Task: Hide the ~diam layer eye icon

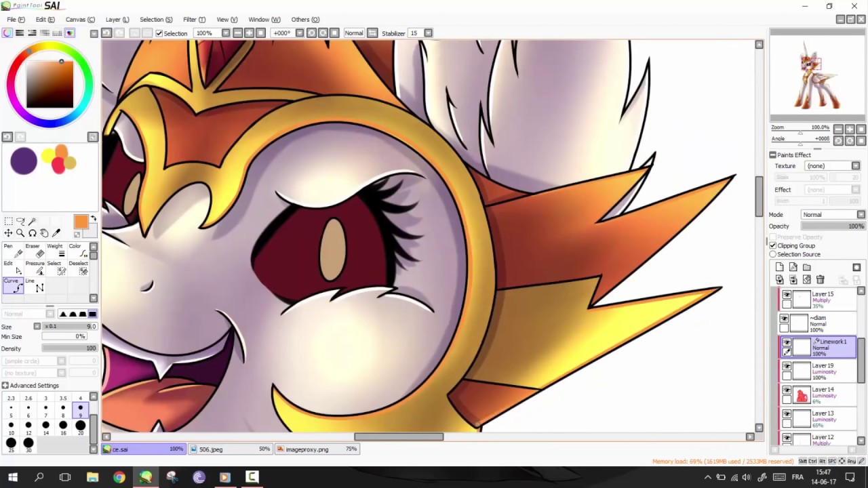Action: click(785, 319)
